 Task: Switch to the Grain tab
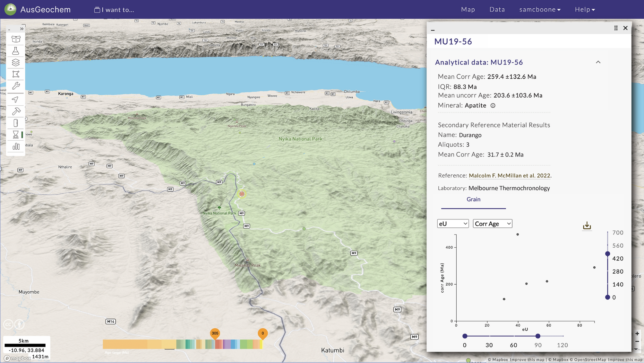(473, 199)
